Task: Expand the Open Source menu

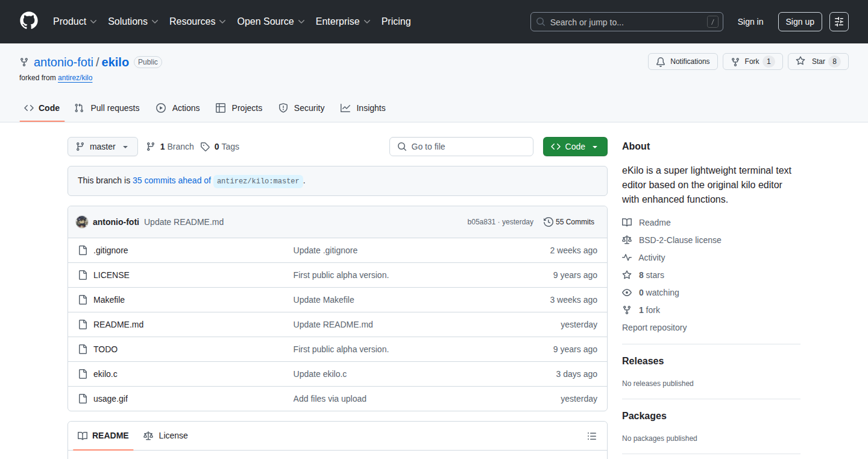Action: coord(271,22)
